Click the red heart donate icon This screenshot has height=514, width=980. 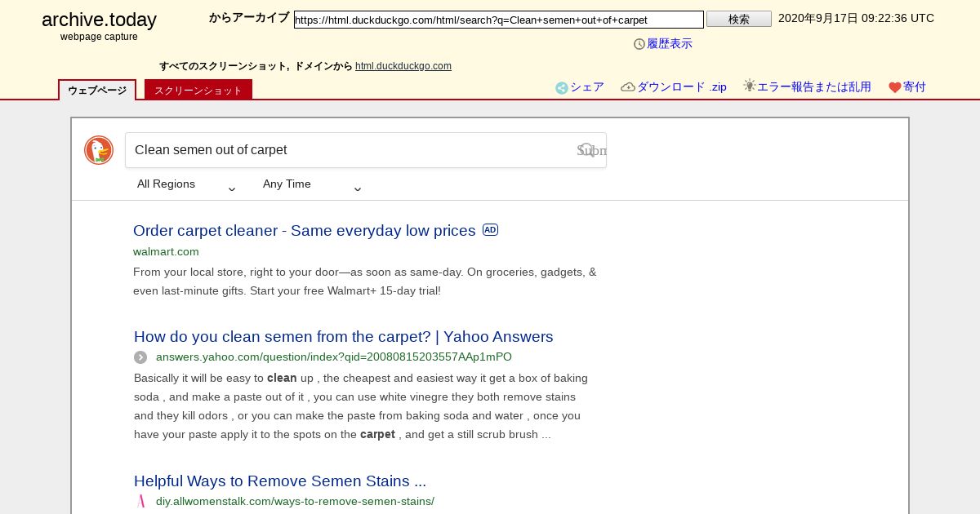click(x=895, y=87)
